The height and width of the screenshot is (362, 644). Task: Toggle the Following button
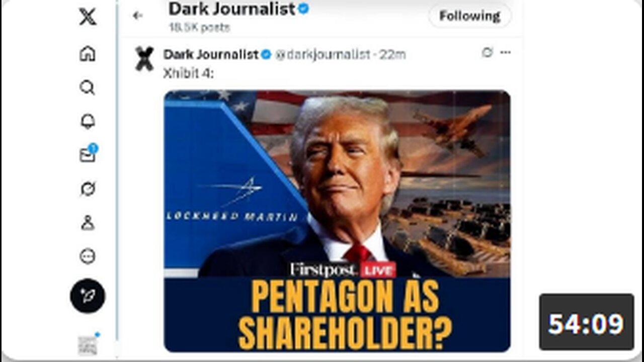click(469, 16)
